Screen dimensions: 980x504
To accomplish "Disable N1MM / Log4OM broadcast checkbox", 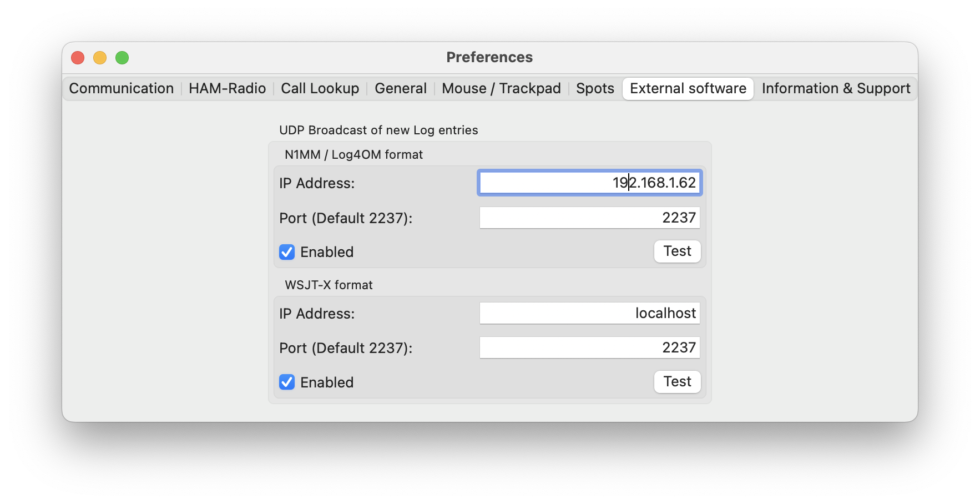I will click(x=287, y=252).
